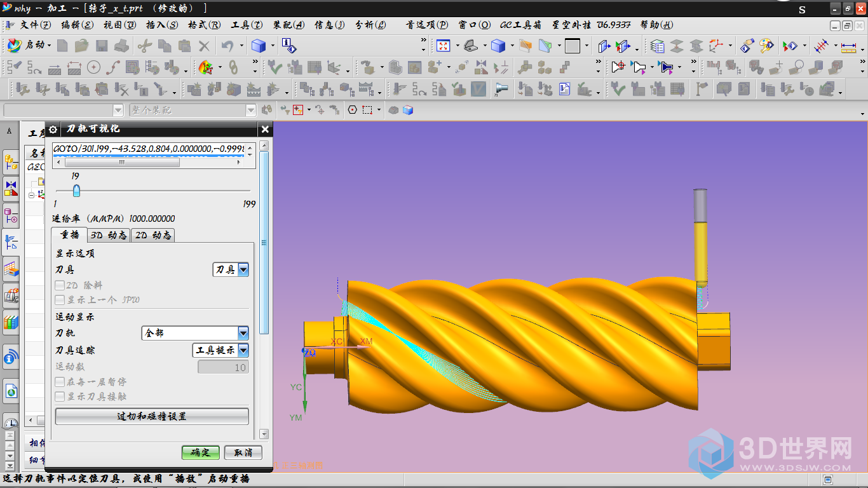
Task: Toggle the 显示上一个 IPW checkbox
Action: tap(60, 300)
